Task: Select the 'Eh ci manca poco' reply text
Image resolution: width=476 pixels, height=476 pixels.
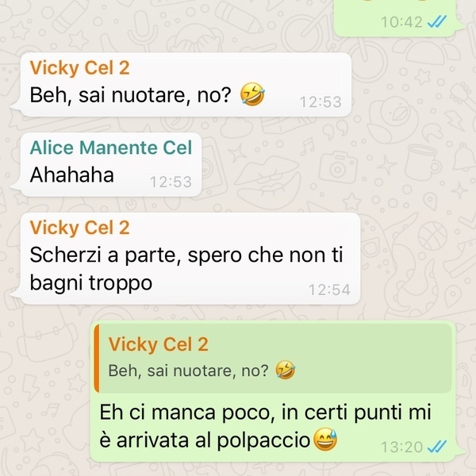Action: [265, 426]
